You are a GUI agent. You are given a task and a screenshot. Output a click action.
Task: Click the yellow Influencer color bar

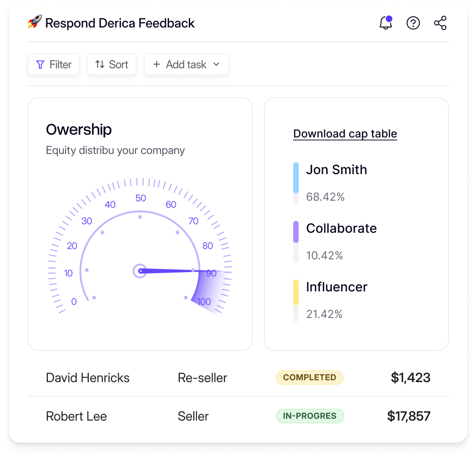296,292
